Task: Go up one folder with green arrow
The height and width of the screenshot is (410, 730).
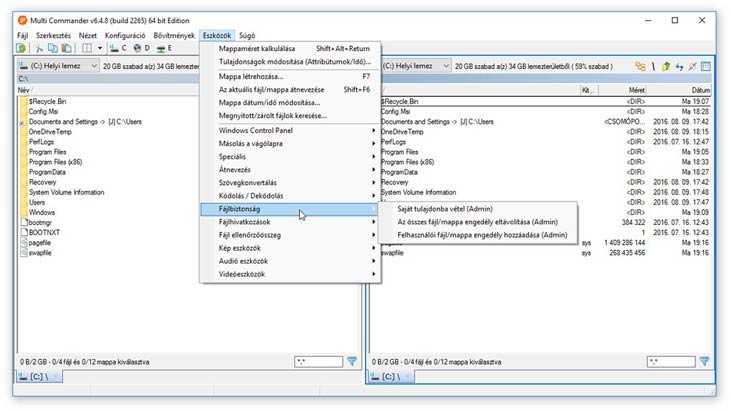Action: [x=666, y=67]
